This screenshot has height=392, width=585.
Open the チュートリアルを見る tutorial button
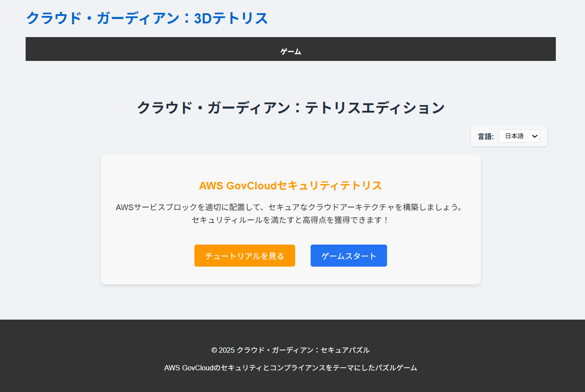tap(245, 256)
